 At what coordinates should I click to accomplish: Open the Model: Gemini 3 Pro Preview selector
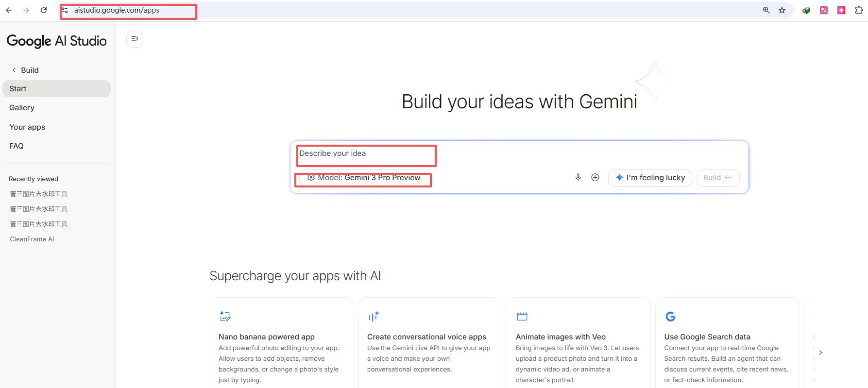click(x=363, y=178)
